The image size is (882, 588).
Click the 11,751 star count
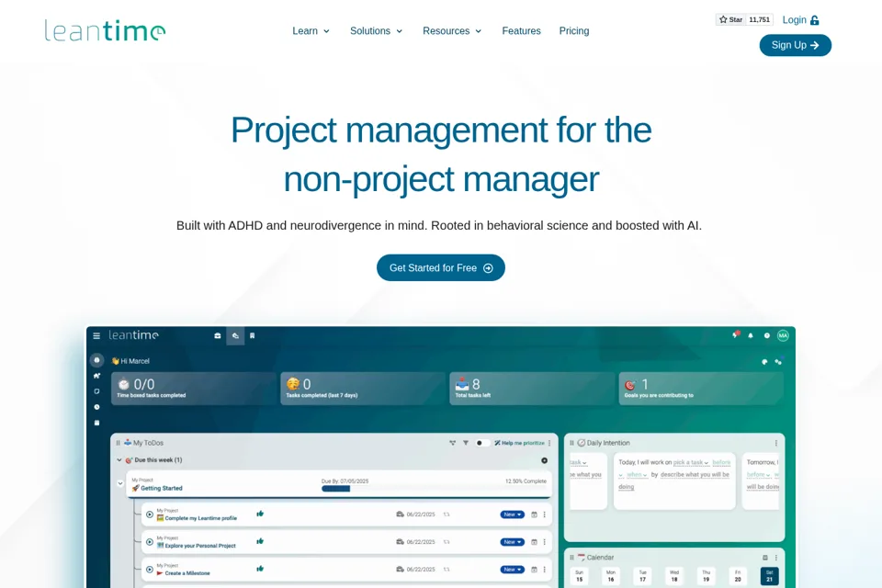760,19
